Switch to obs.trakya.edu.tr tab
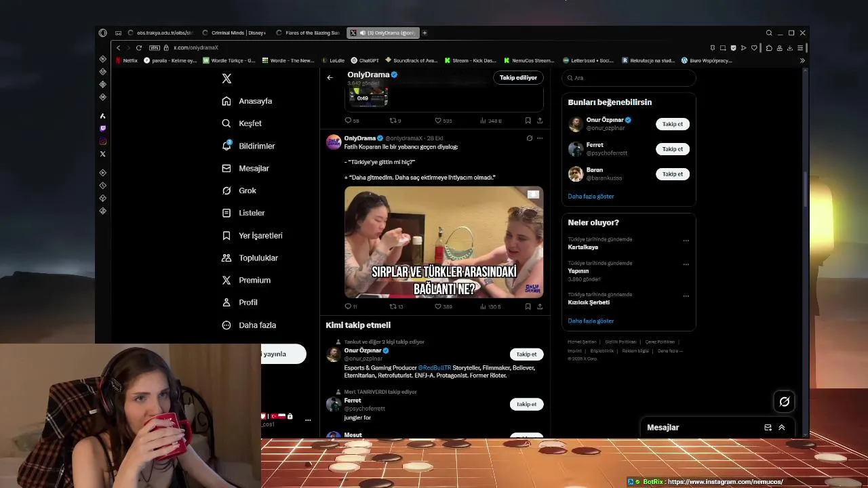 (160, 33)
